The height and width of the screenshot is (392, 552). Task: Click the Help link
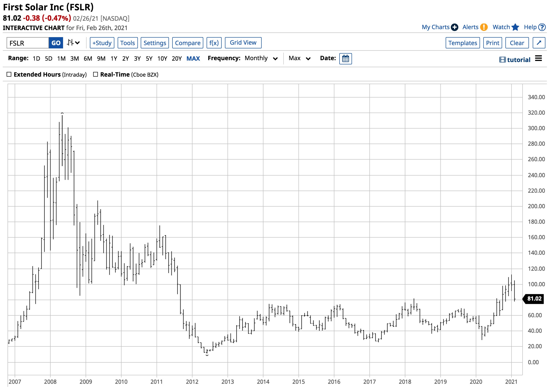pyautogui.click(x=530, y=27)
